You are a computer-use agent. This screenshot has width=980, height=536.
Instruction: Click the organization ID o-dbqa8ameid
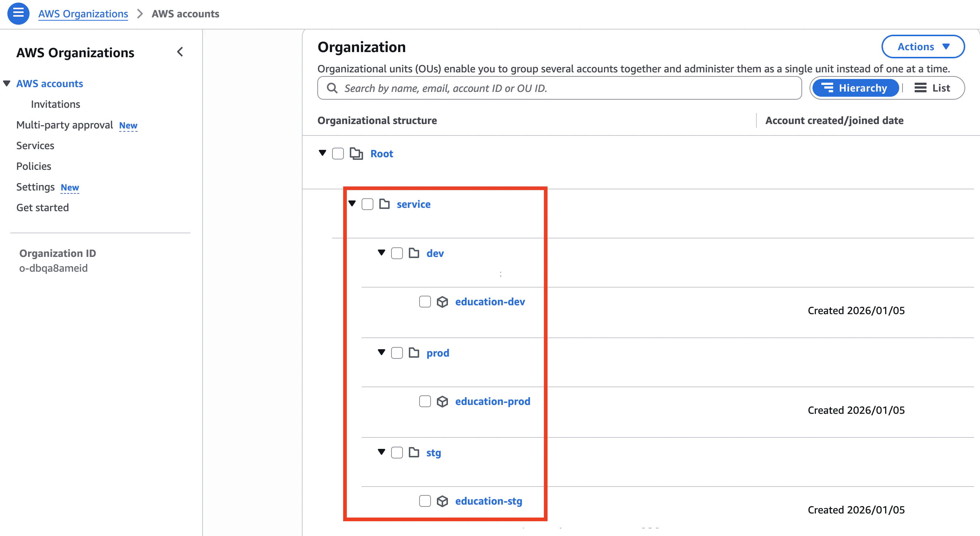click(54, 268)
